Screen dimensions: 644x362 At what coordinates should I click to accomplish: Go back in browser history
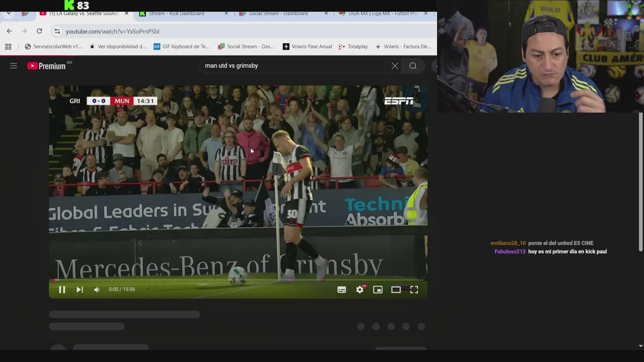(x=9, y=31)
